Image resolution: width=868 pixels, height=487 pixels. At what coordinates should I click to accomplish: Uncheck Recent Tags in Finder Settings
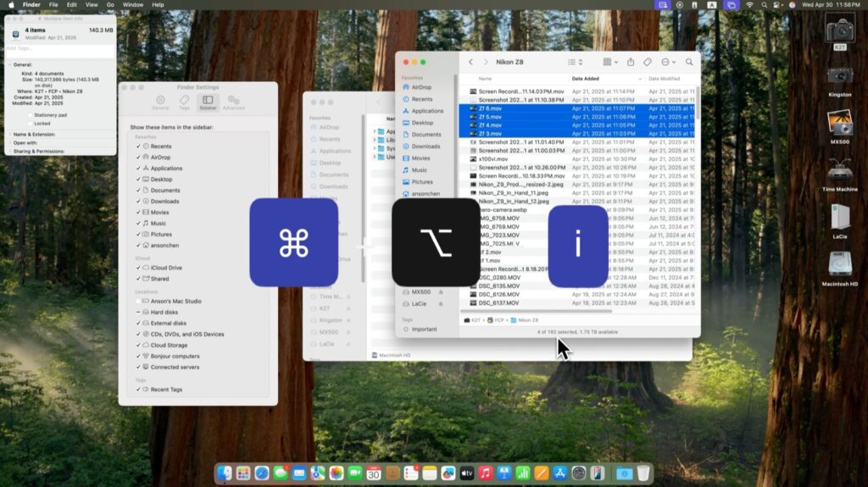point(138,390)
